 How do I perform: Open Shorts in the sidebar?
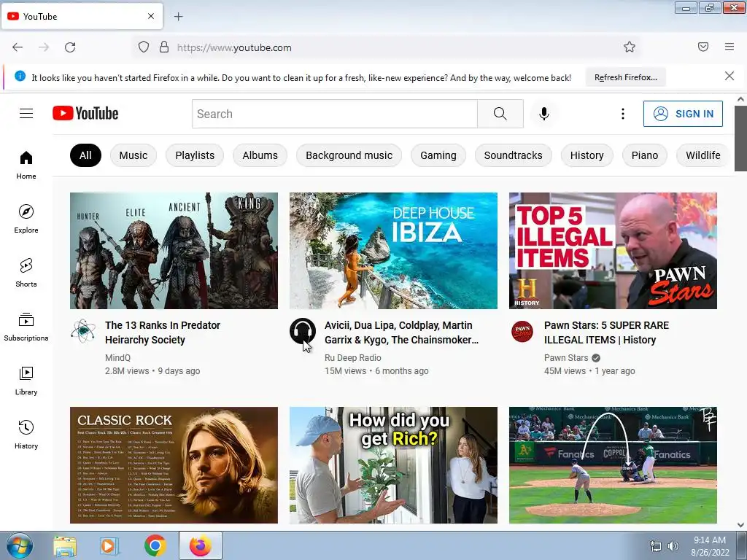[26, 273]
